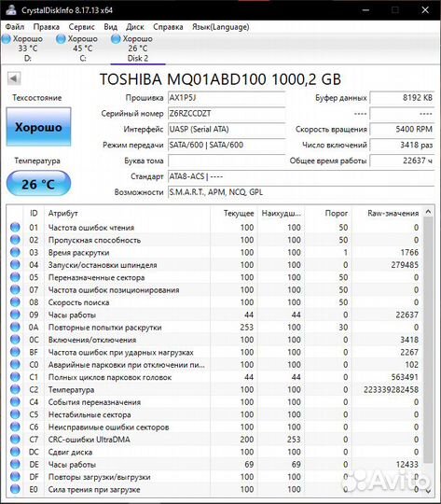Click raw value 563491 in row C1

(405, 377)
